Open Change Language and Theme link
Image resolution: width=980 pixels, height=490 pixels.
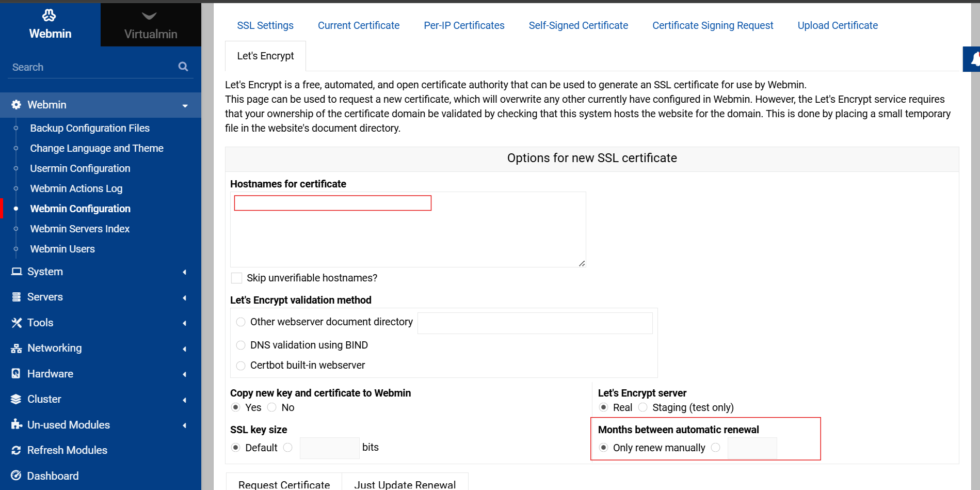pos(97,148)
